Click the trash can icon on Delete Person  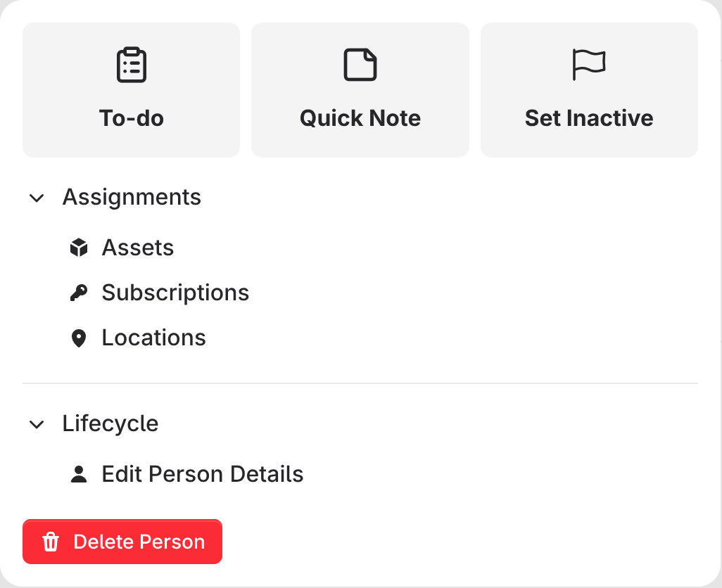(51, 542)
